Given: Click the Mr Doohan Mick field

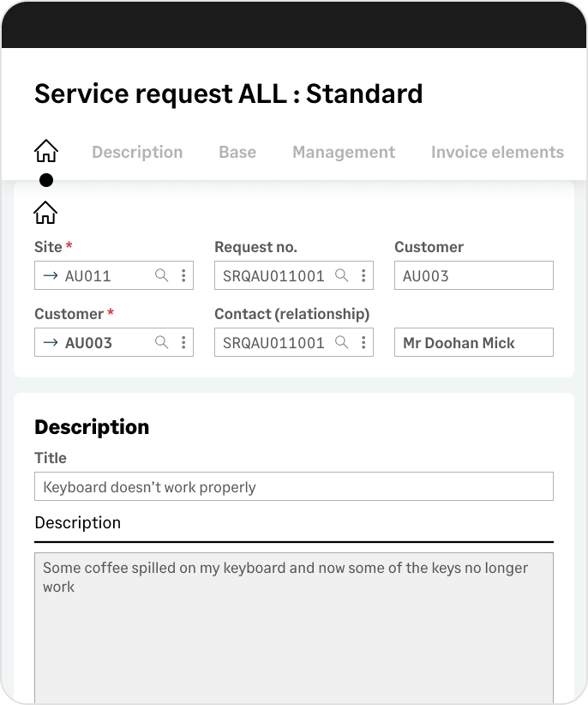Looking at the screenshot, I should click(x=474, y=342).
